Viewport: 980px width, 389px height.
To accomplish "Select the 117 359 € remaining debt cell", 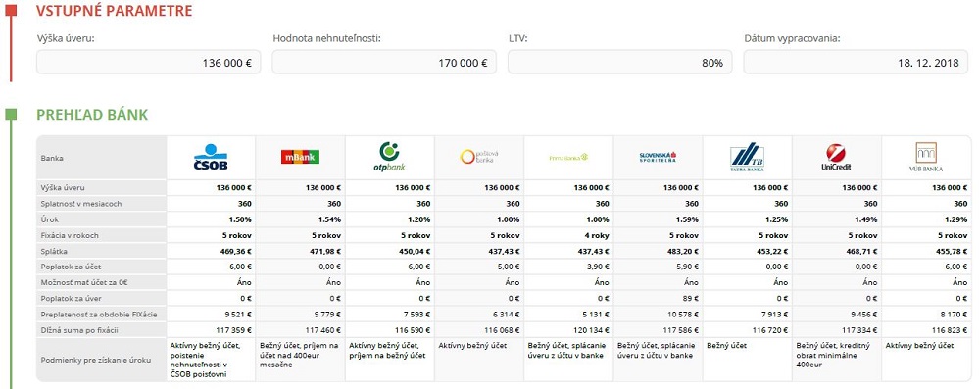I will (x=211, y=330).
